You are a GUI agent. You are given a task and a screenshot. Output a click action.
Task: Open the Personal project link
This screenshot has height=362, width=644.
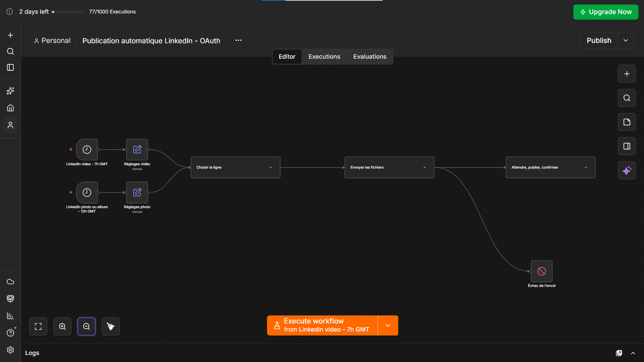52,41
